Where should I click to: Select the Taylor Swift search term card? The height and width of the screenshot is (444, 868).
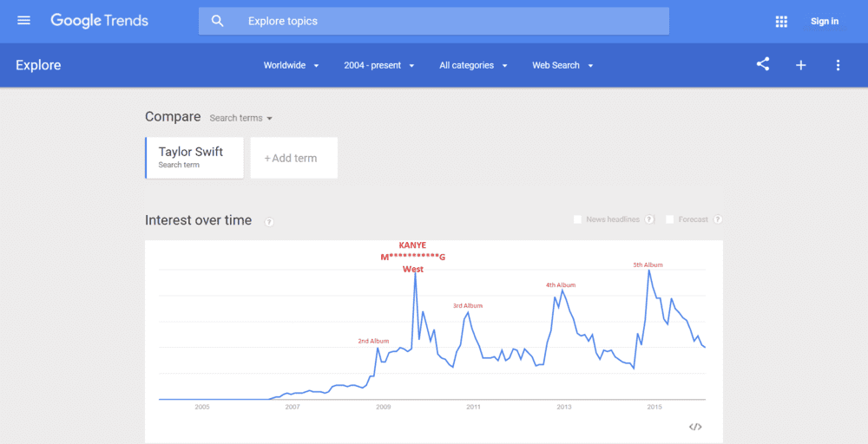(x=194, y=158)
